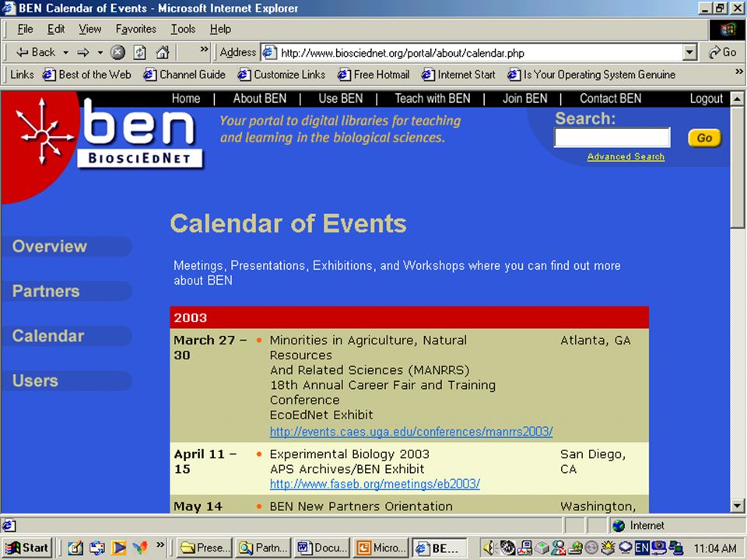Open the Customize Links shortcut

tap(282, 75)
